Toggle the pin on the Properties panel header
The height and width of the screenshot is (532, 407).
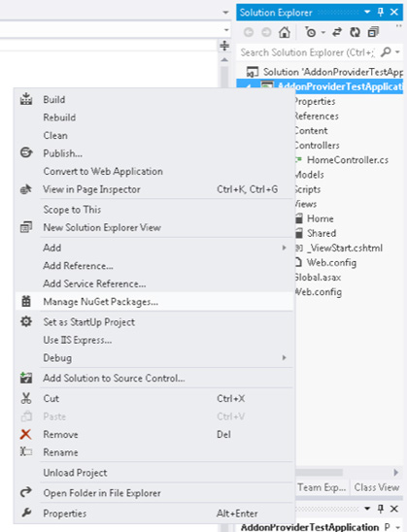coord(381,509)
